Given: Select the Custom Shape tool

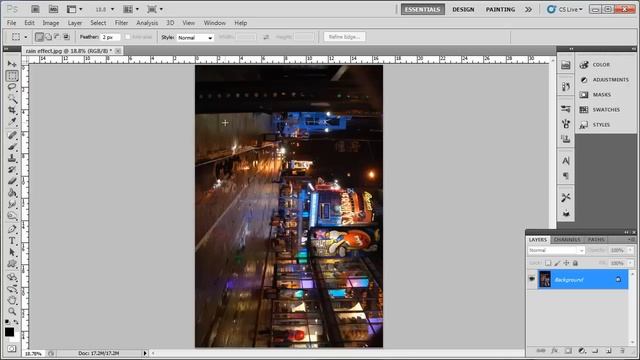Looking at the screenshot, I should [12, 263].
